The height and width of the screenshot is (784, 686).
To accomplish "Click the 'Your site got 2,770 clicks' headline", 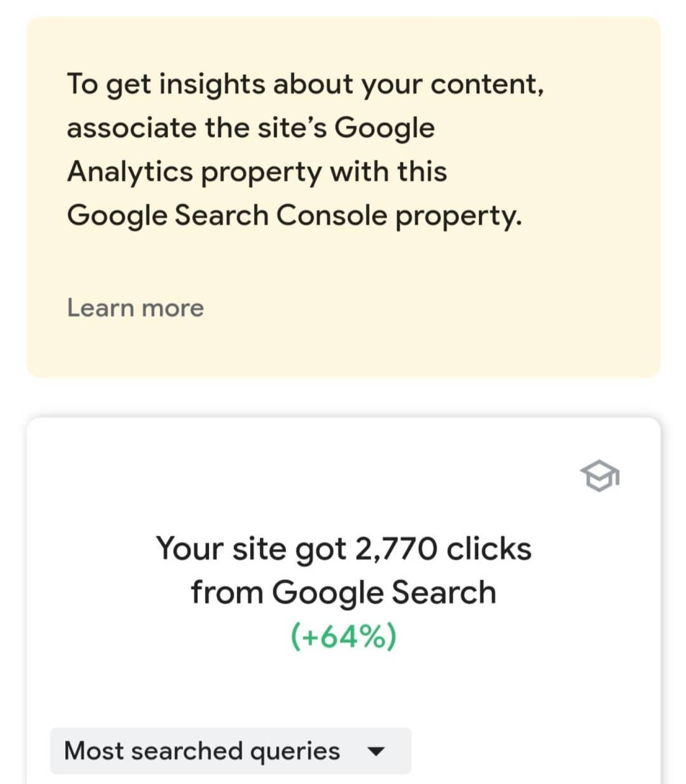I will click(343, 548).
